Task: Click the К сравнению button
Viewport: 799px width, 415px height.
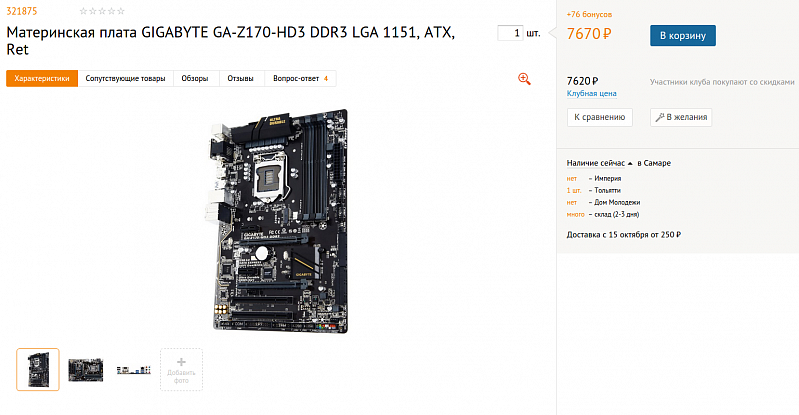Action: tap(600, 117)
